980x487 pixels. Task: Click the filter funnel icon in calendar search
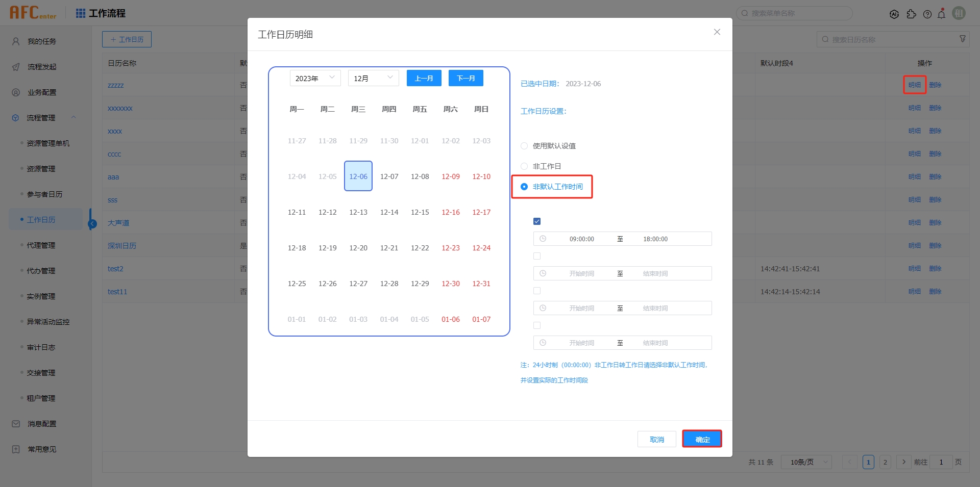click(x=963, y=39)
